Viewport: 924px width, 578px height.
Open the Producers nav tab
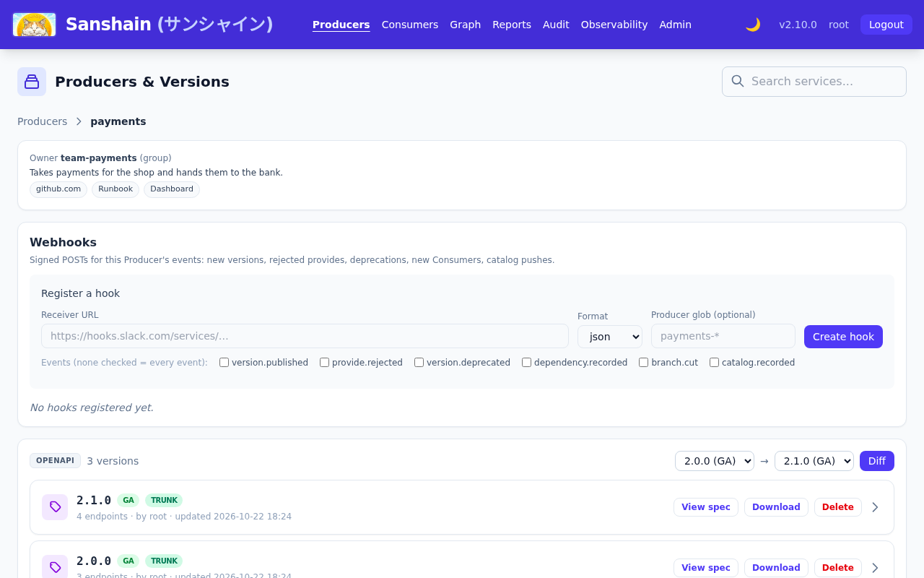[341, 25]
